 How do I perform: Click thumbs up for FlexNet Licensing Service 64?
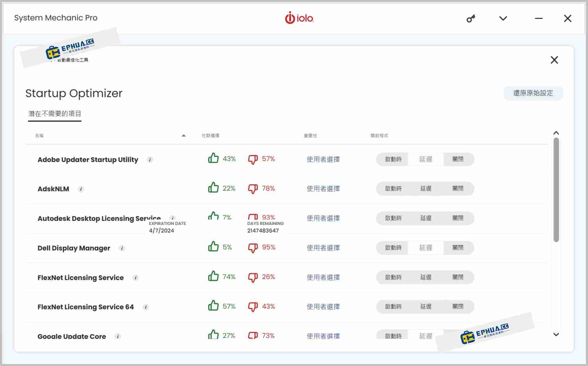[x=213, y=305]
